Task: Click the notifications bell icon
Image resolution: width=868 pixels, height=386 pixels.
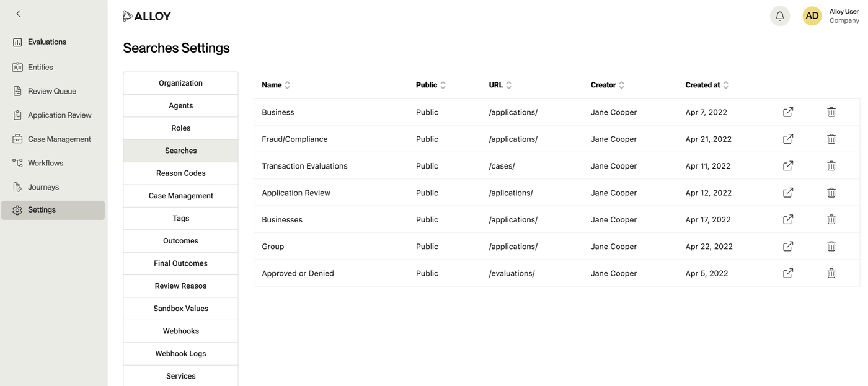Action: pyautogui.click(x=780, y=16)
